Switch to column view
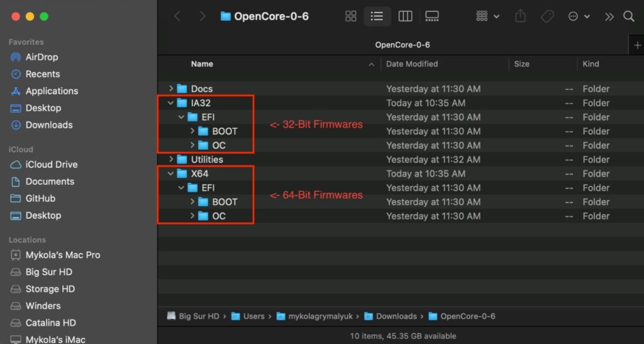The height and width of the screenshot is (344, 644). pyautogui.click(x=405, y=16)
